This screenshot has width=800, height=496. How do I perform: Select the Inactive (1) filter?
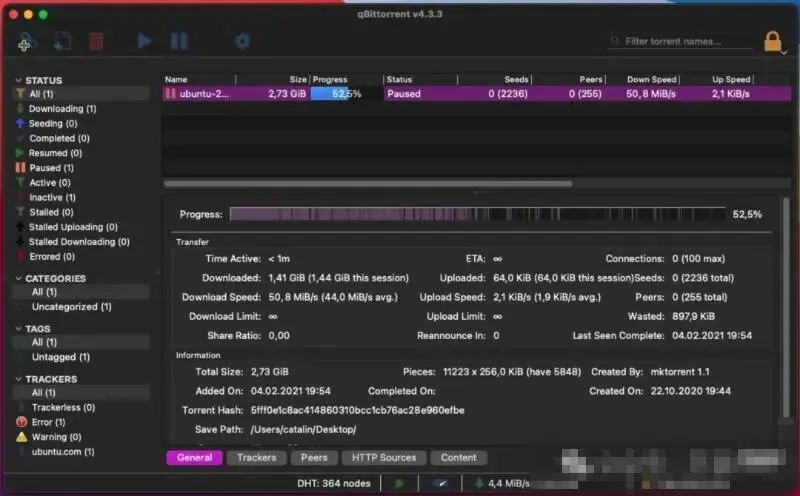tap(82, 197)
